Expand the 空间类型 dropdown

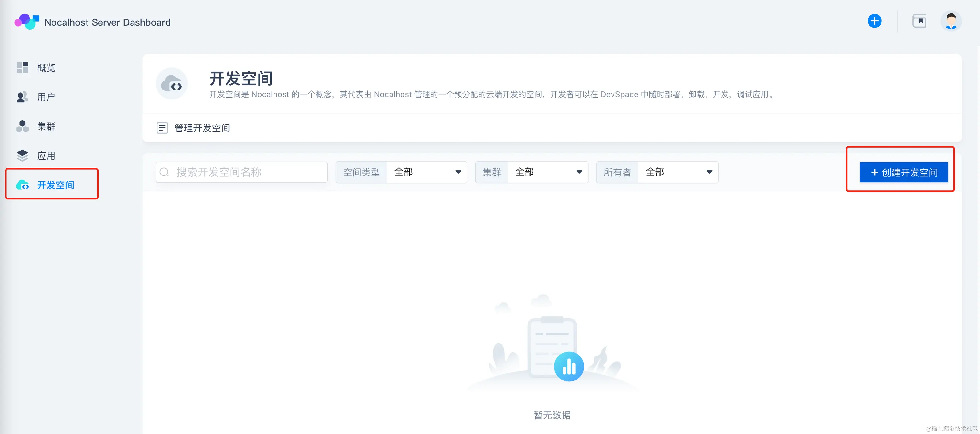pyautogui.click(x=426, y=172)
